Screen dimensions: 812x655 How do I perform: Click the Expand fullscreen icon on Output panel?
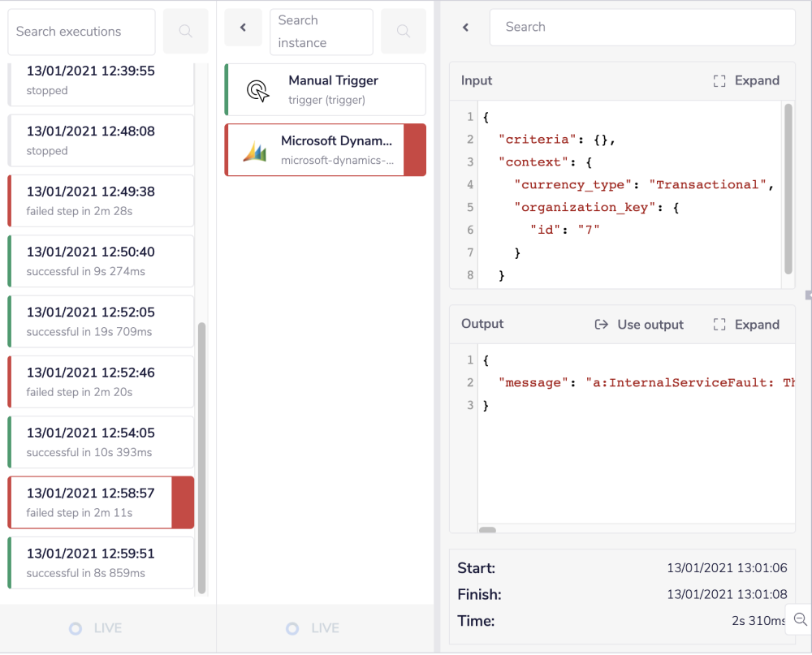coord(719,324)
